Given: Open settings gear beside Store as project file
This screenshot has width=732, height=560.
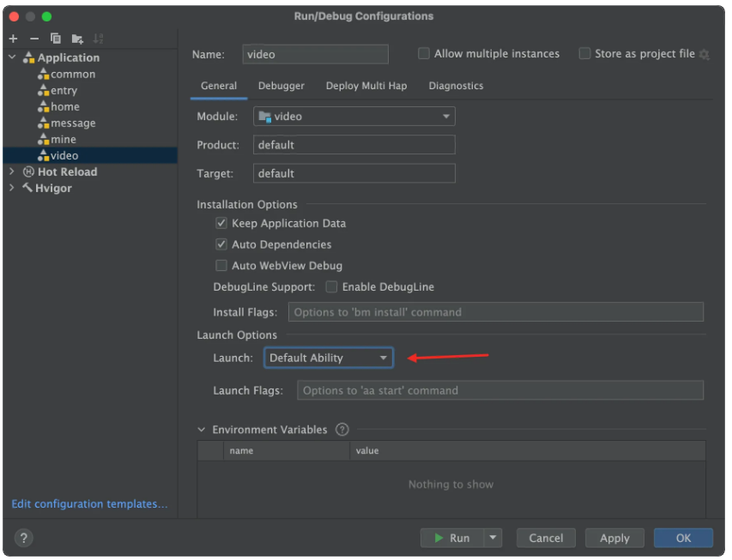Looking at the screenshot, I should 705,55.
